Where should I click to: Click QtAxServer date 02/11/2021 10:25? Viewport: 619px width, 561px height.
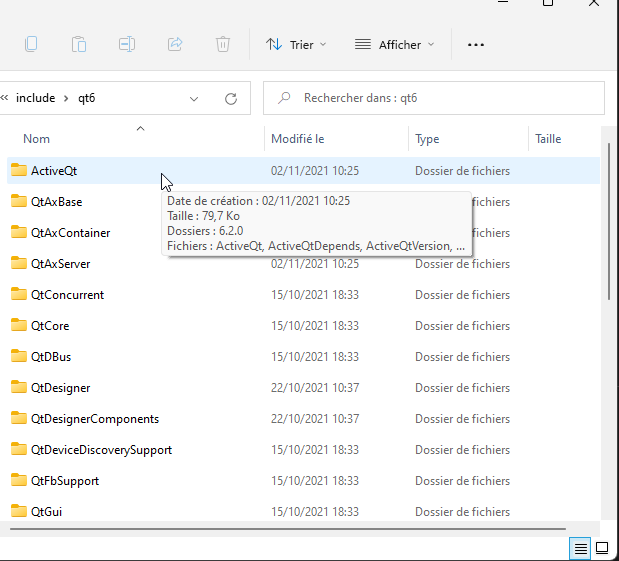point(315,264)
